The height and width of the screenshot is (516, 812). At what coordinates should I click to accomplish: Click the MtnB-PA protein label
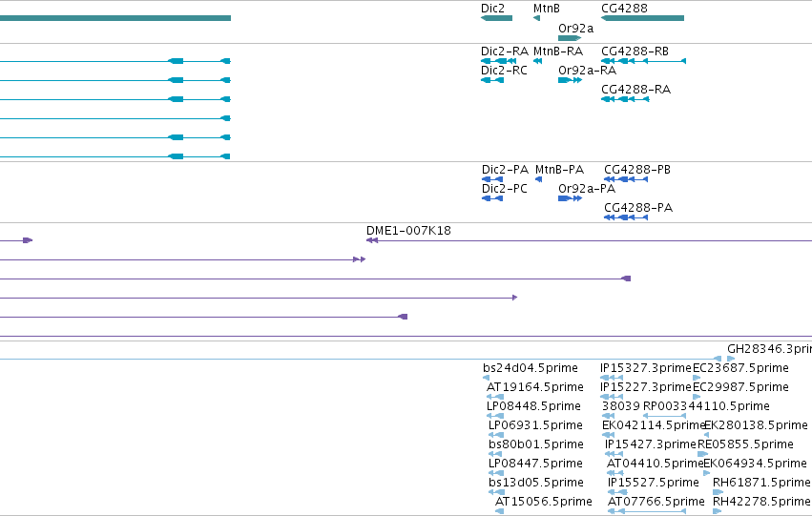(x=559, y=170)
